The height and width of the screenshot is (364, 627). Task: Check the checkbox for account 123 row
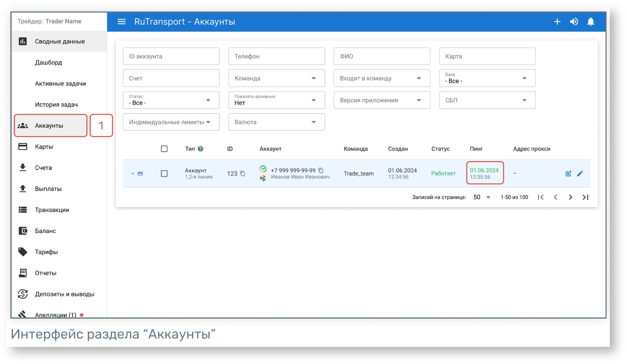point(164,174)
